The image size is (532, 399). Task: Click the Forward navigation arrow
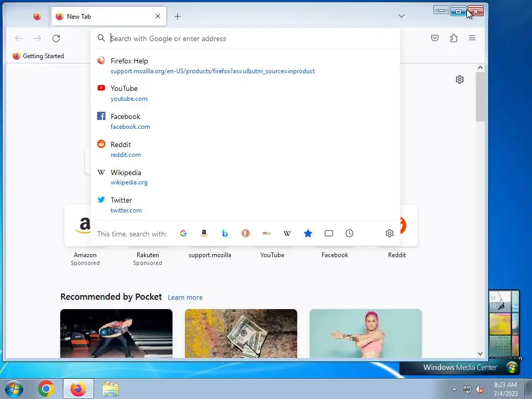37,38
